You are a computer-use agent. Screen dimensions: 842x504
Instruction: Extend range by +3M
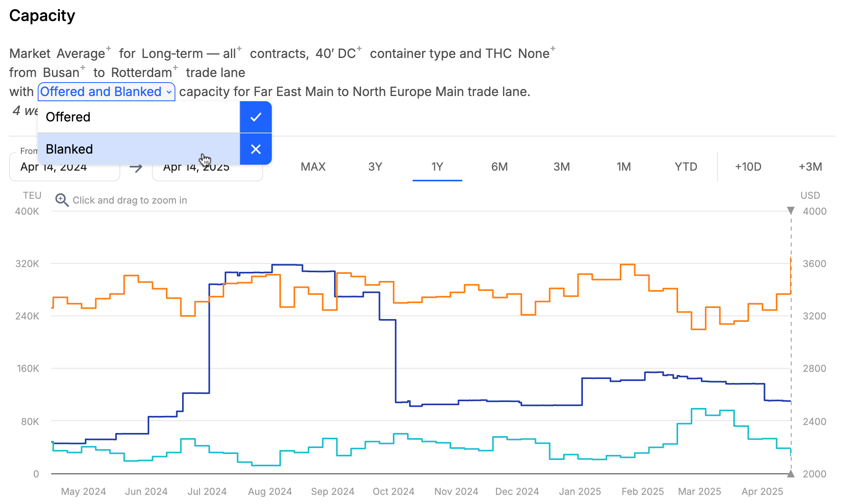point(810,167)
